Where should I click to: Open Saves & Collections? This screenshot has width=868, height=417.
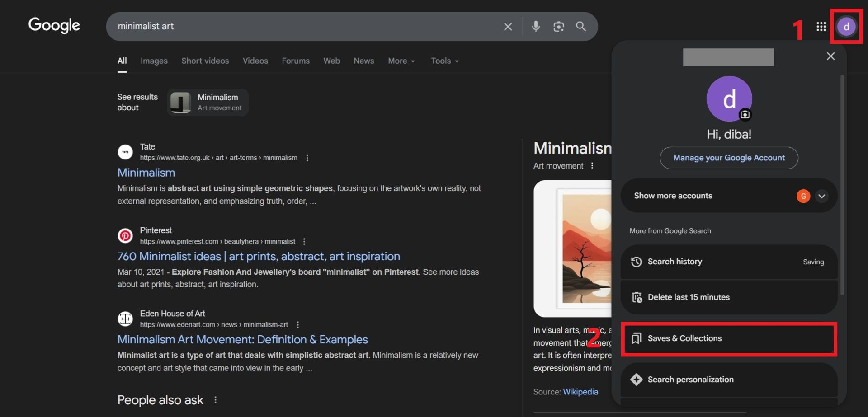point(728,338)
